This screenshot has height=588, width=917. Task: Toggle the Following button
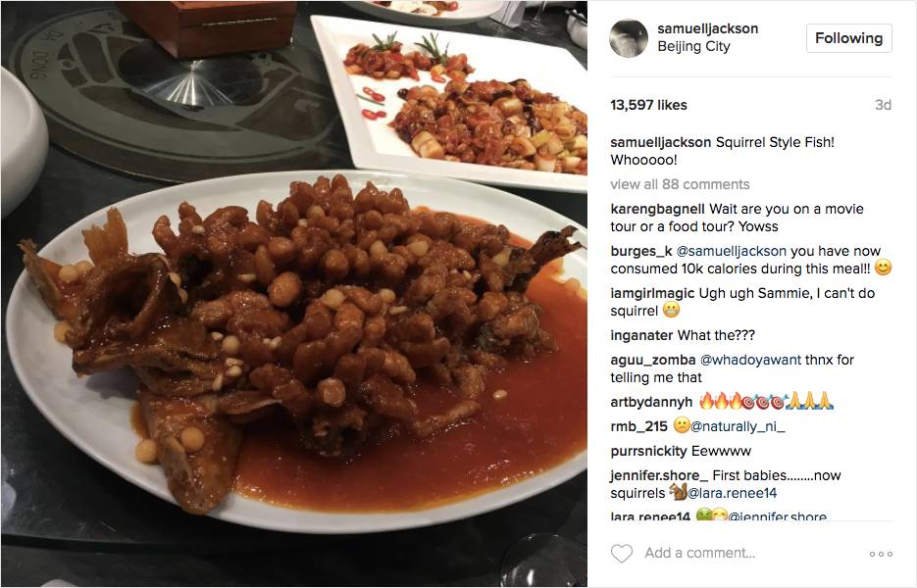[848, 38]
